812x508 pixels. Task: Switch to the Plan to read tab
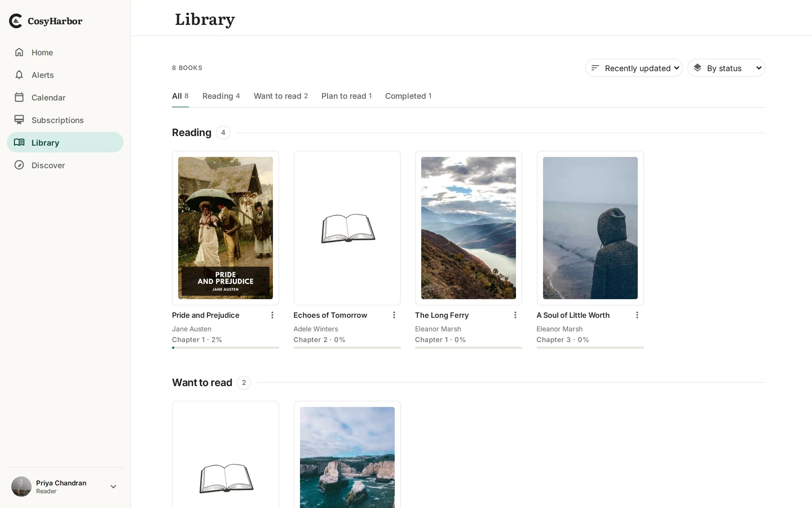pos(346,96)
